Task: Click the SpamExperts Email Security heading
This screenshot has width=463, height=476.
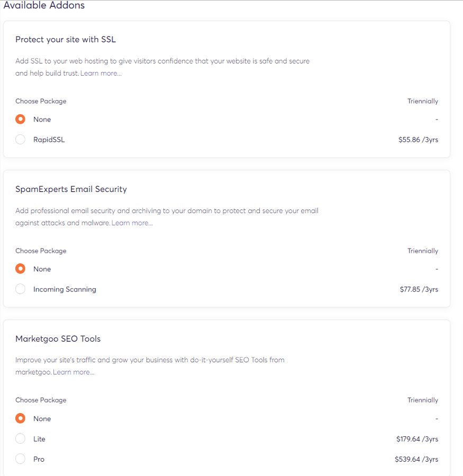Action: coord(71,189)
